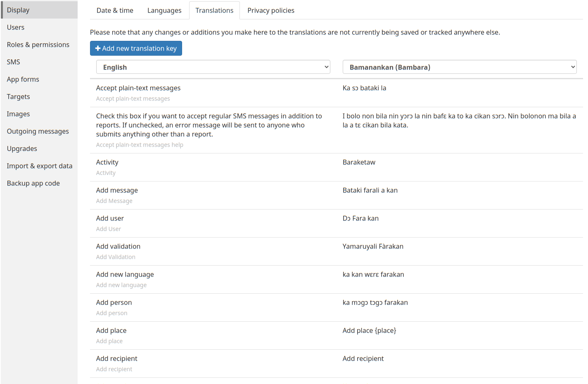
Task: Go to App forms settings
Action: tap(23, 79)
